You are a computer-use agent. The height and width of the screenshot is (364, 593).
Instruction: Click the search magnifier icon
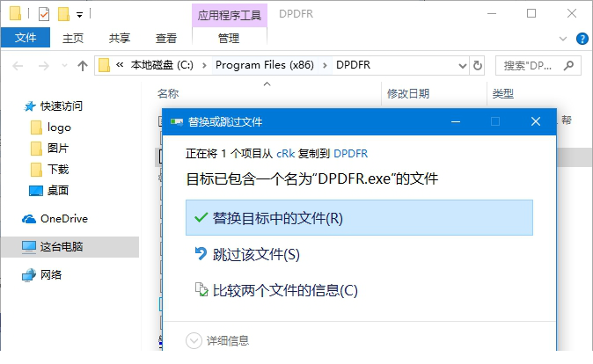pos(568,66)
